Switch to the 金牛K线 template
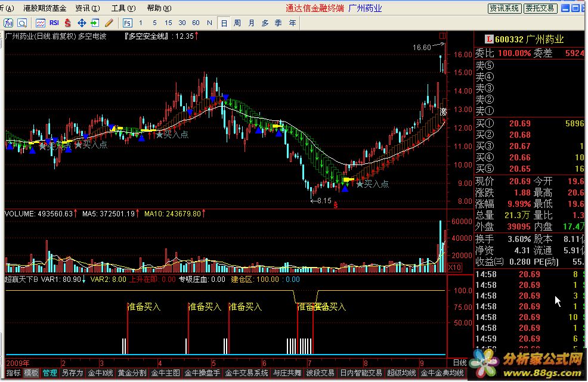588x382 pixels. point(100,373)
